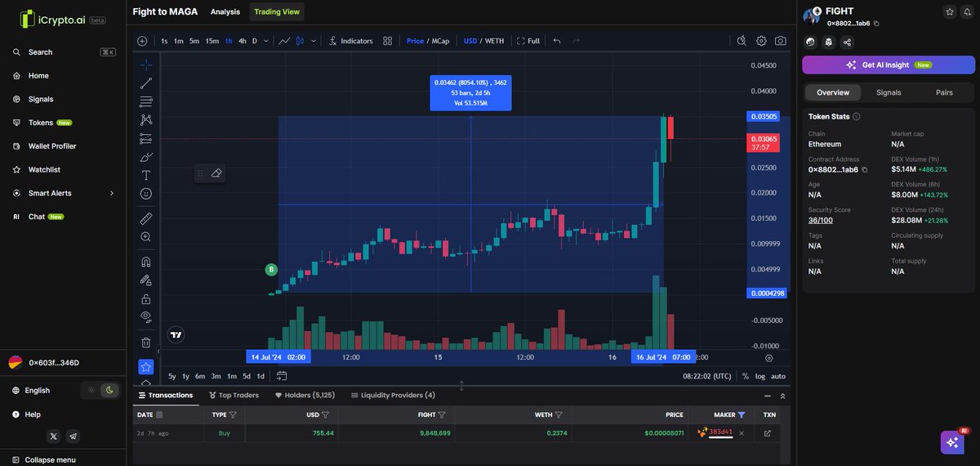Open the Indicators menu
This screenshot has width=980, height=466.
[350, 41]
